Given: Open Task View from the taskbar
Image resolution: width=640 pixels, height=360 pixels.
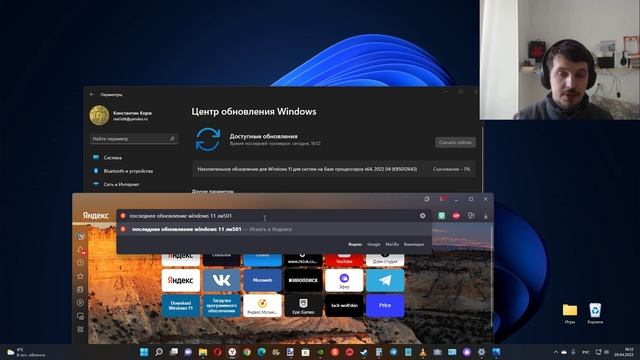Looking at the screenshot, I should point(173,352).
